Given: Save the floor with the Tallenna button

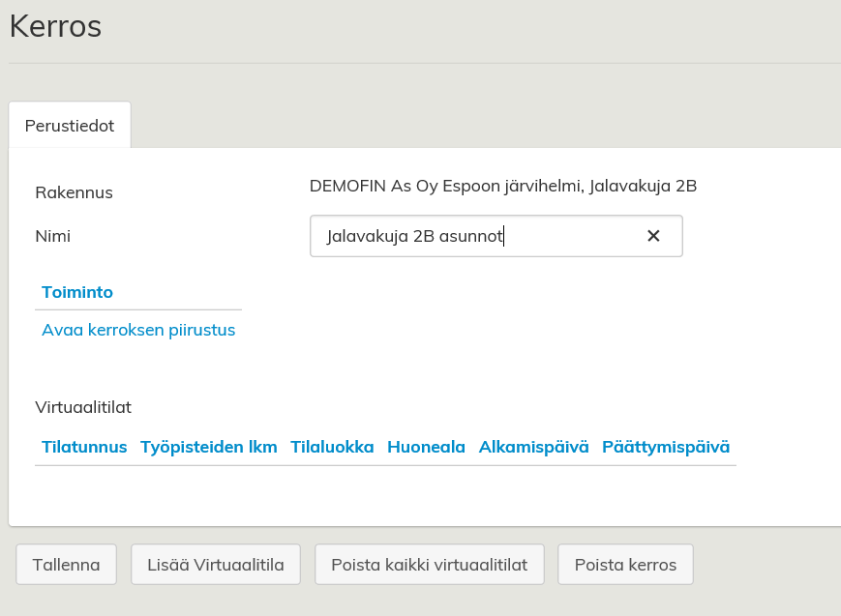Looking at the screenshot, I should [x=66, y=565].
